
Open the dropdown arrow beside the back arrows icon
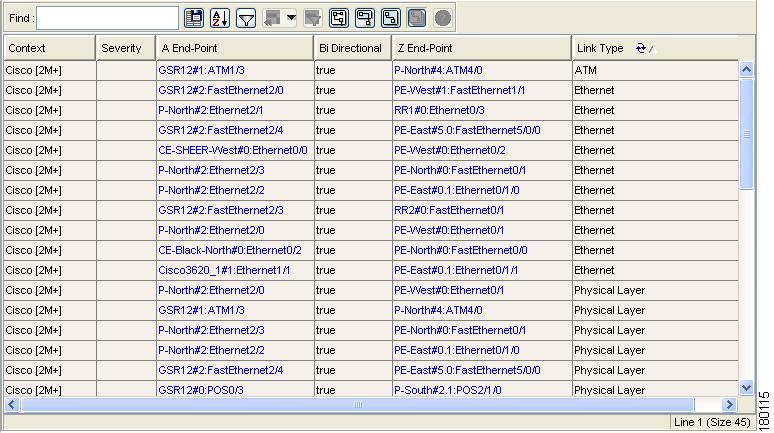[x=291, y=18]
